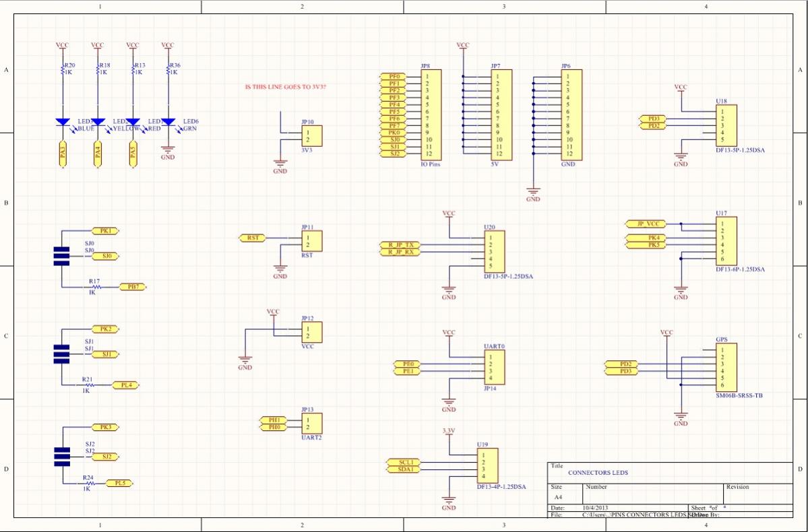
Task: Click the GND symbol beneath JP6 header
Action: point(533,195)
